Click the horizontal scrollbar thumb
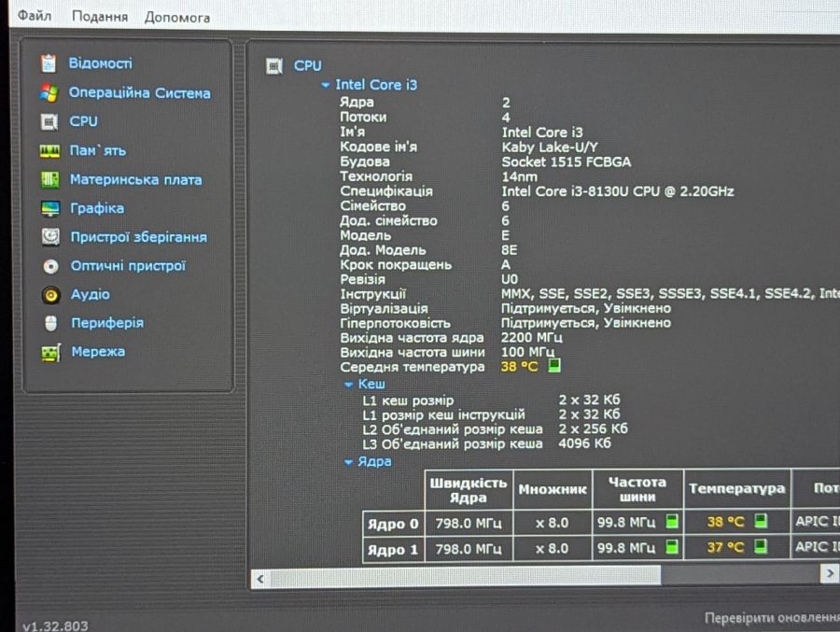 465,577
